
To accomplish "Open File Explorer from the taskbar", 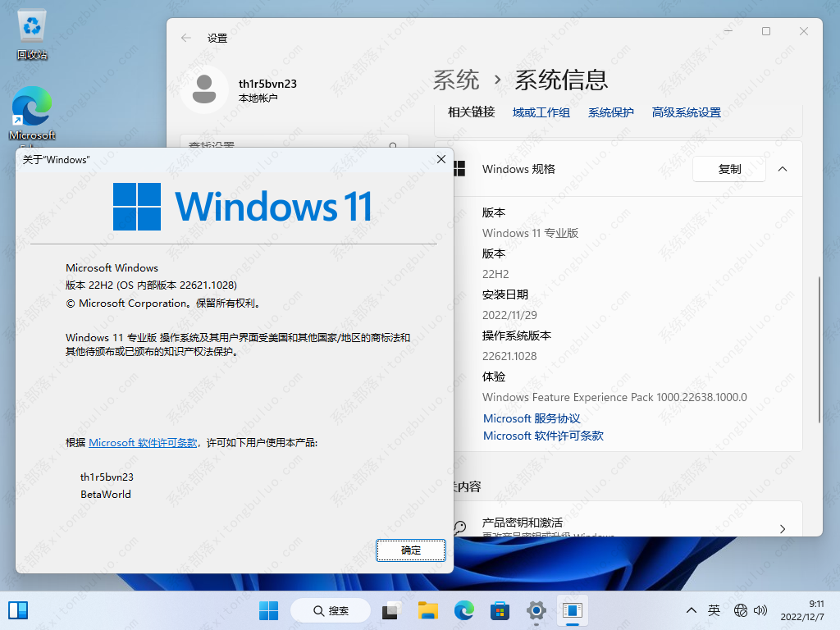I will tap(427, 610).
